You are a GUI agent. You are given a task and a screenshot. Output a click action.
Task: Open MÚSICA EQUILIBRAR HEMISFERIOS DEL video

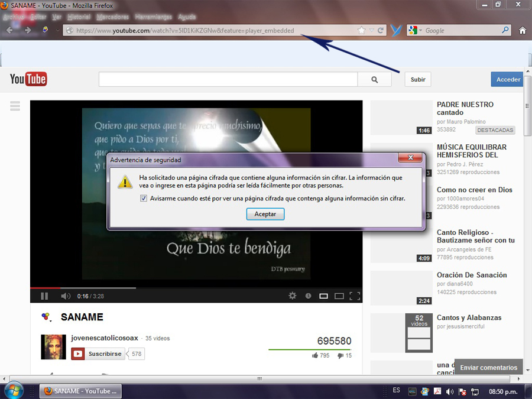(x=472, y=151)
